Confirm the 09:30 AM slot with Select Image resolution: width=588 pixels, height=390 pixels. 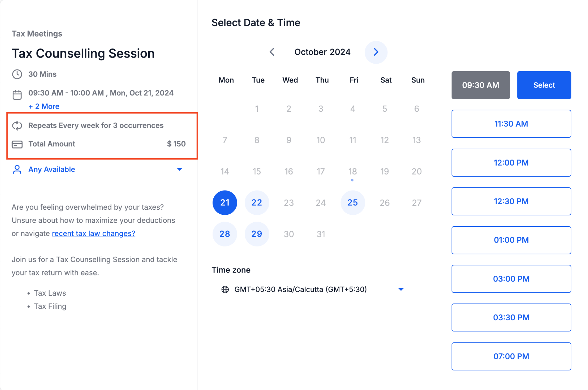tap(544, 85)
